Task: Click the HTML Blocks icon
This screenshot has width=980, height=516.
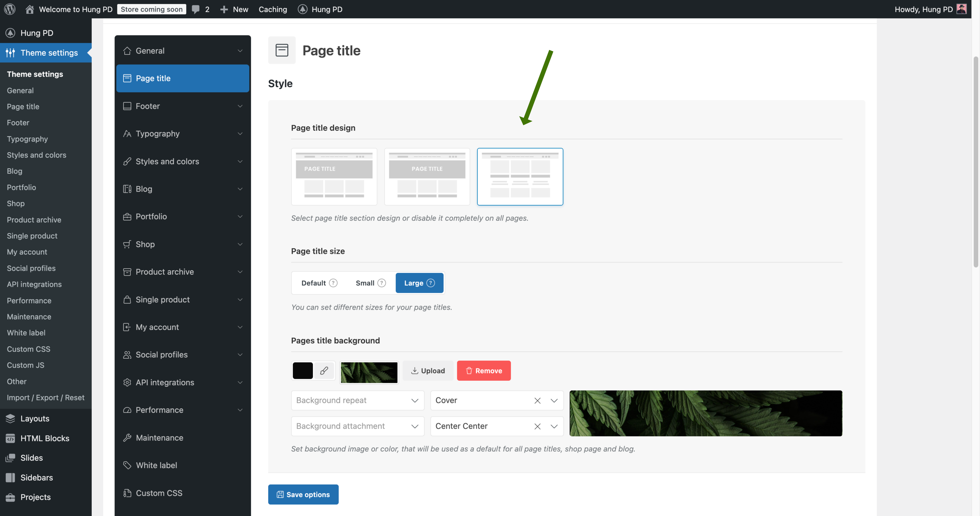Action: [x=10, y=438]
